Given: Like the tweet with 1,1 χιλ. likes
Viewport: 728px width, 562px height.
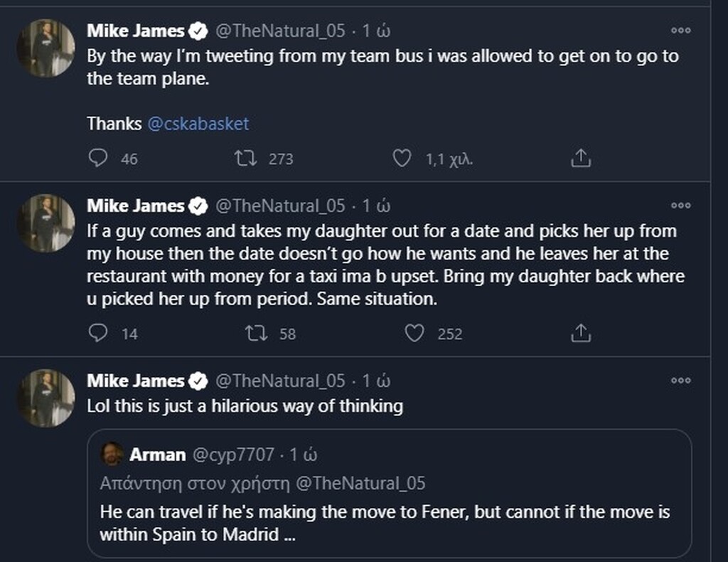Looking at the screenshot, I should coord(402,158).
